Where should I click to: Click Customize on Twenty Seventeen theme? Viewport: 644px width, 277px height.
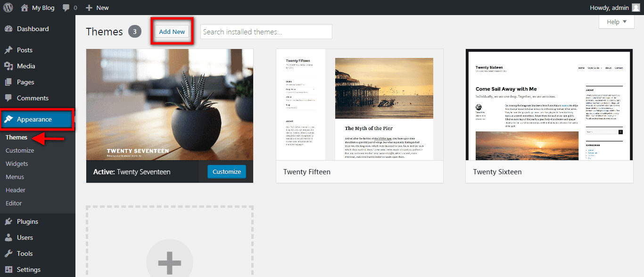227,171
